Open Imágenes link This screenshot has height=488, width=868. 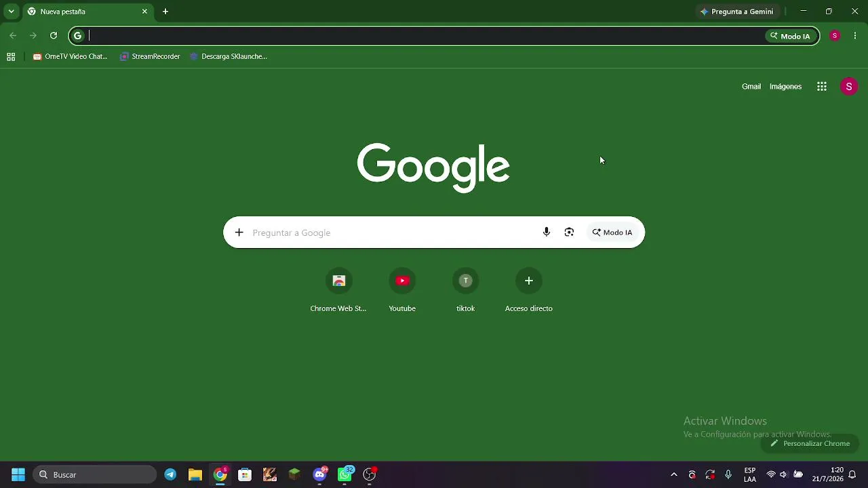785,87
